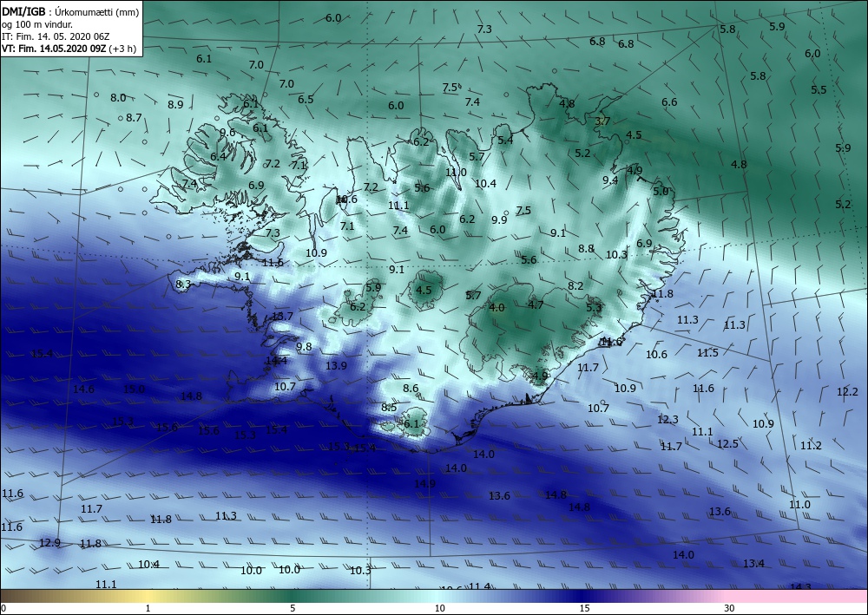Click the 6.4 value in the Westfjords
This screenshot has width=868, height=615.
[x=218, y=157]
